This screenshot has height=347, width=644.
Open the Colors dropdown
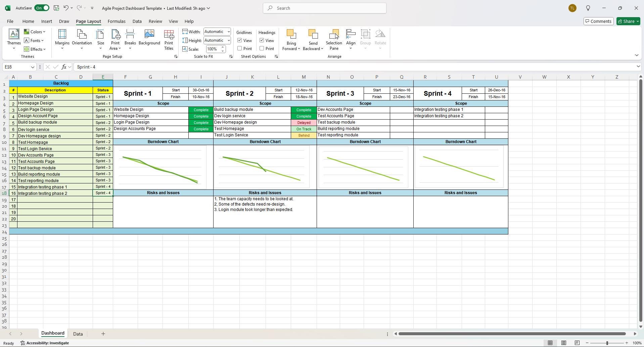coord(35,32)
